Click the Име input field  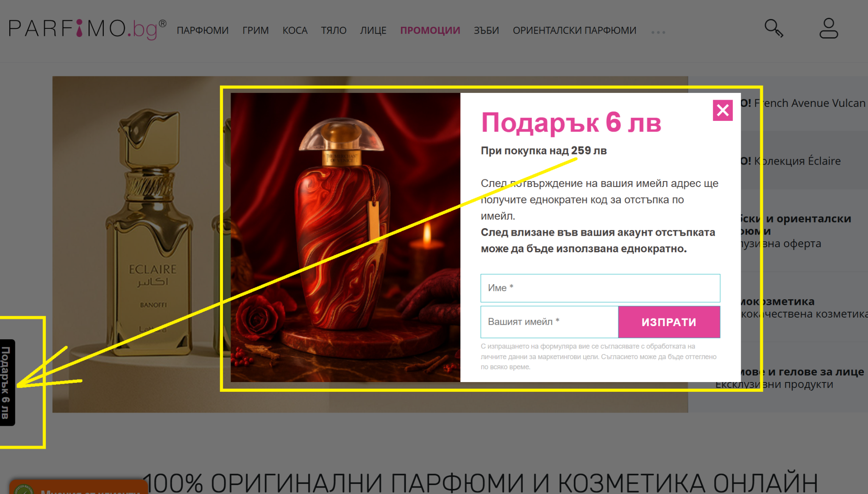click(600, 288)
